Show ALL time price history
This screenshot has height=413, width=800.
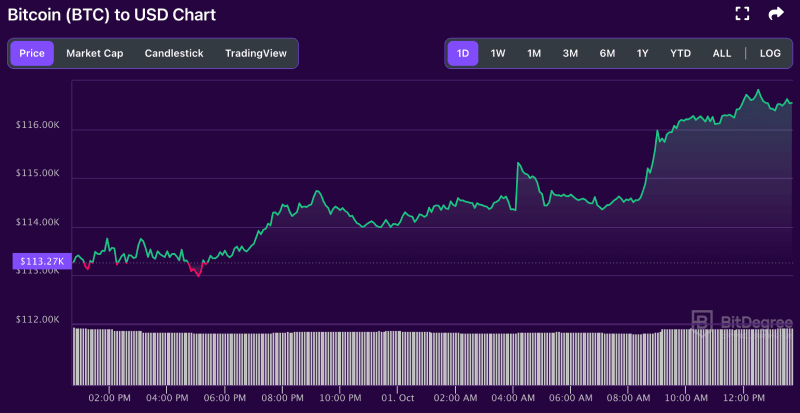point(721,53)
